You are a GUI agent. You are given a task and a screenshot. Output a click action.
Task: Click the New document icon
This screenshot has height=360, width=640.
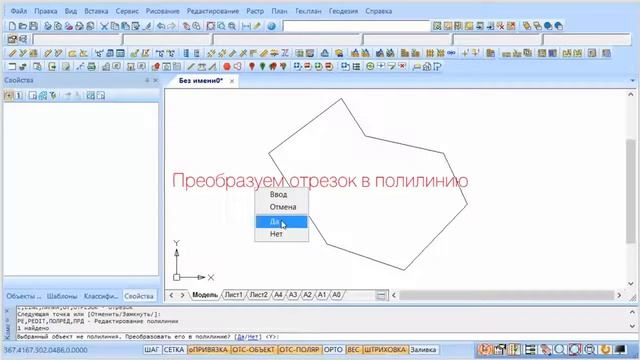pos(12,26)
